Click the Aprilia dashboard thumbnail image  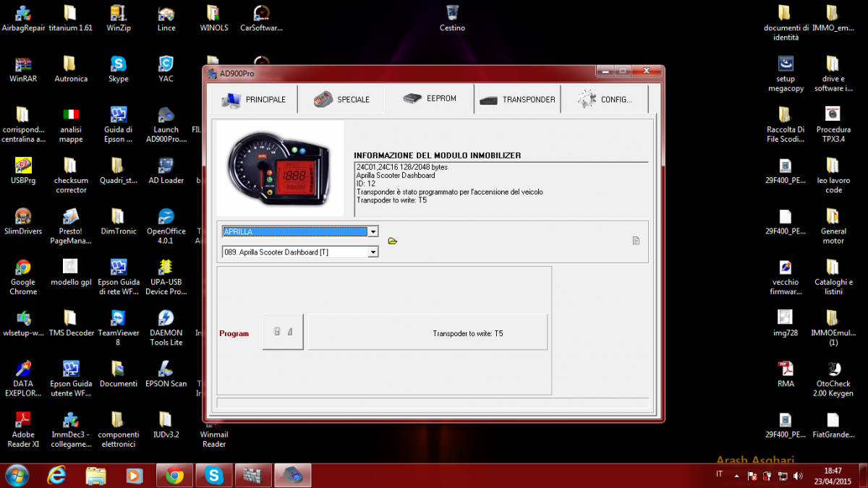280,168
